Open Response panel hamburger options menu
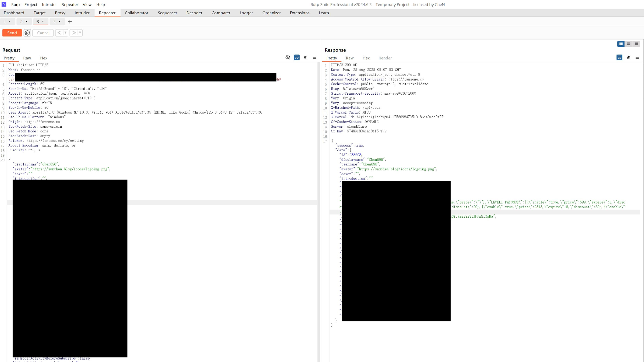644x362 pixels. coord(637,57)
